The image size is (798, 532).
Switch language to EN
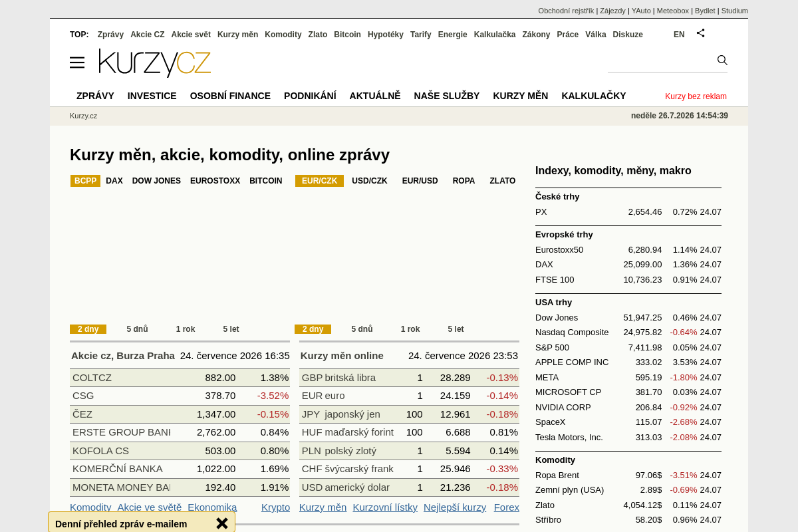point(679,35)
